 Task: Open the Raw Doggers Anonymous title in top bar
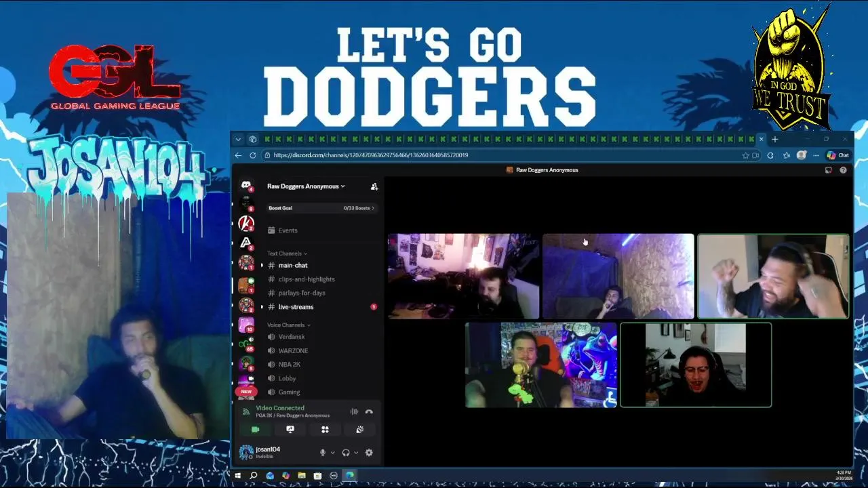[x=542, y=170]
